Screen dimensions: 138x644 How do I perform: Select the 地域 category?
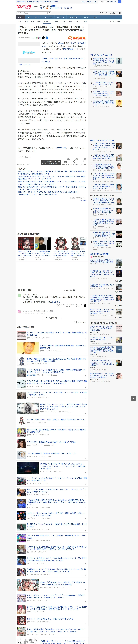coord(85,21)
